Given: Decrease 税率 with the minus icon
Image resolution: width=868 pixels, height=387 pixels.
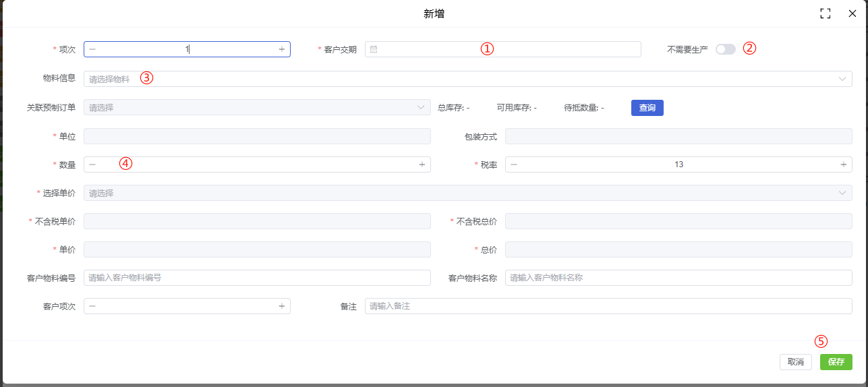Looking at the screenshot, I should tap(514, 165).
